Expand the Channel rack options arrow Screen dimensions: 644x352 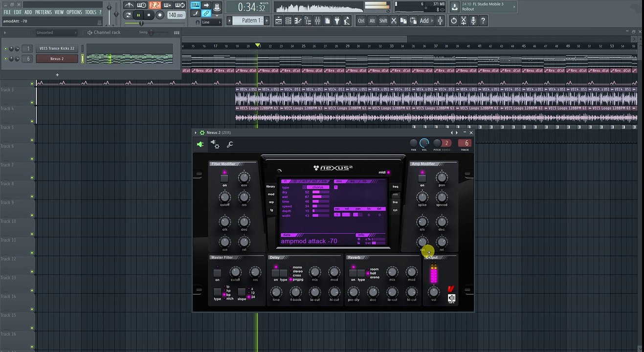click(5, 32)
